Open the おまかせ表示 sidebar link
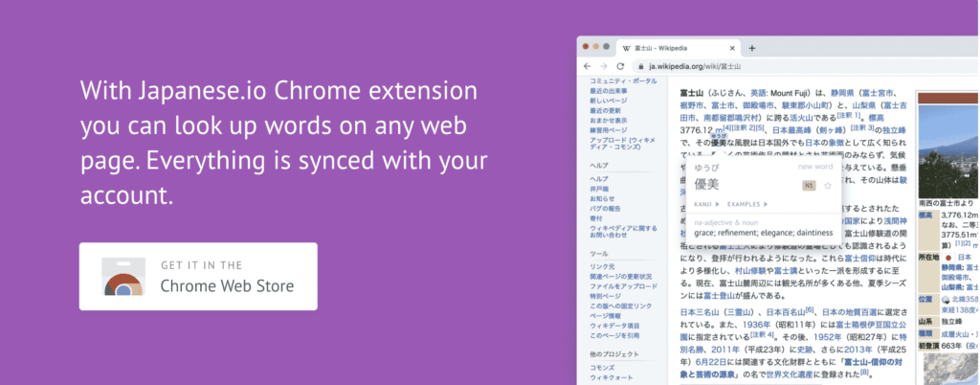The height and width of the screenshot is (385, 980). [608, 120]
